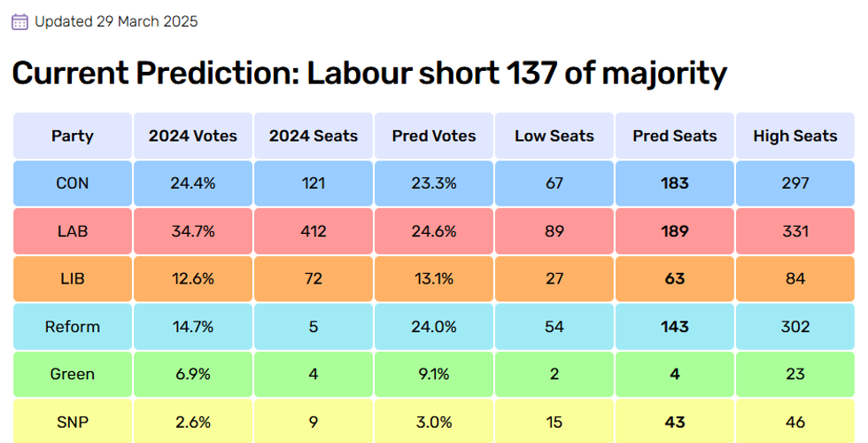Click the Reform party cell
The image size is (868, 443).
point(73,327)
